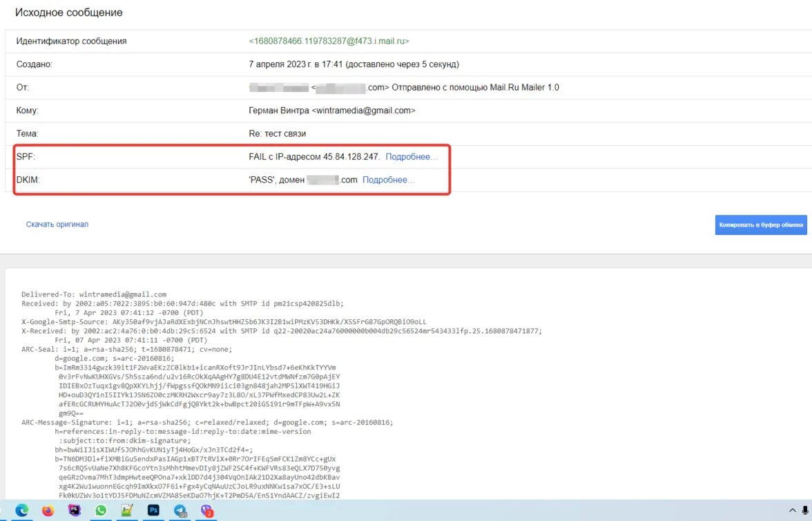Screen dimensions: 812x521
Task: Click the microphone icon in the system tray
Action: 805,511
